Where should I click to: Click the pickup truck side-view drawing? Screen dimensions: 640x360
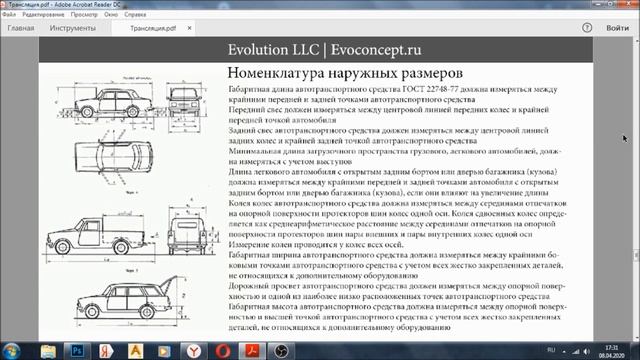point(99,237)
